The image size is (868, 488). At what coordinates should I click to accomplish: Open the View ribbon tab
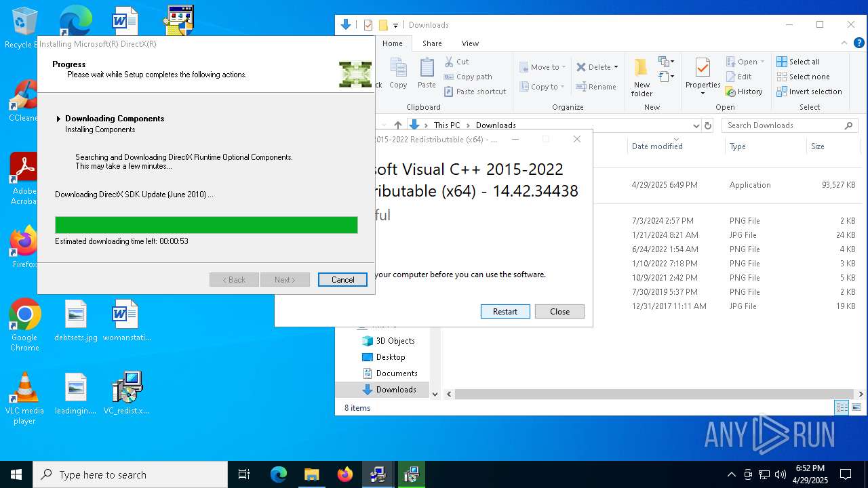click(x=470, y=43)
